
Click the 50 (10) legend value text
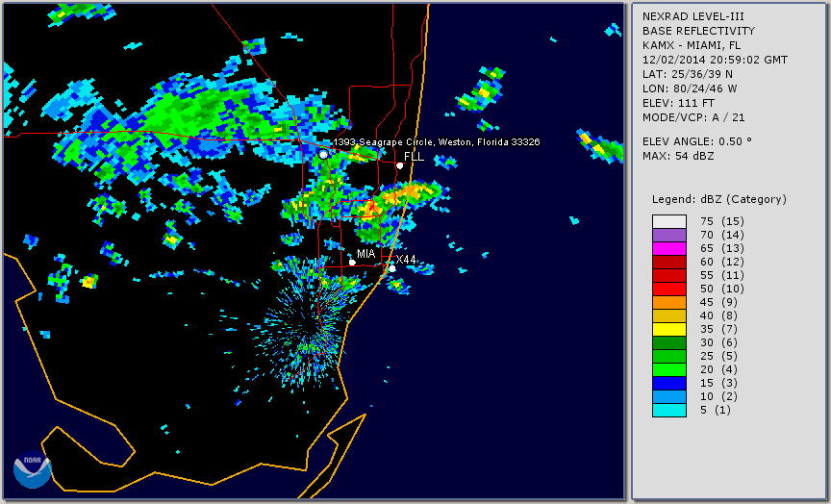point(721,289)
